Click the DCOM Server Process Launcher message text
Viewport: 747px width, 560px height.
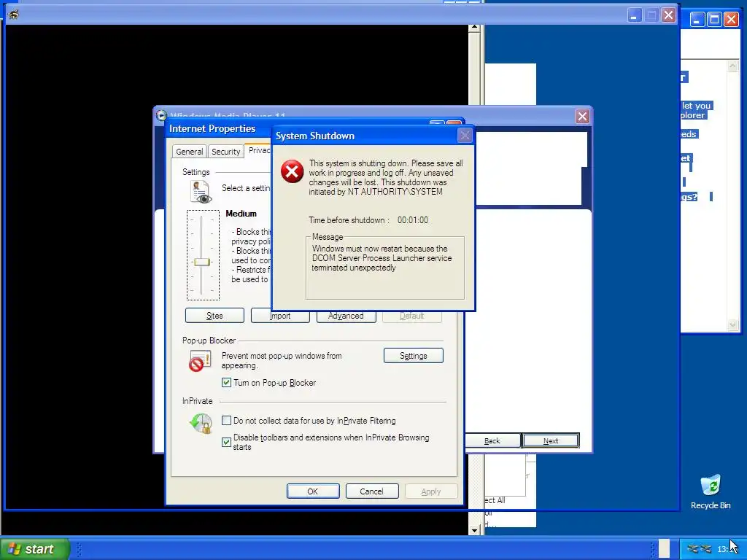(x=382, y=258)
